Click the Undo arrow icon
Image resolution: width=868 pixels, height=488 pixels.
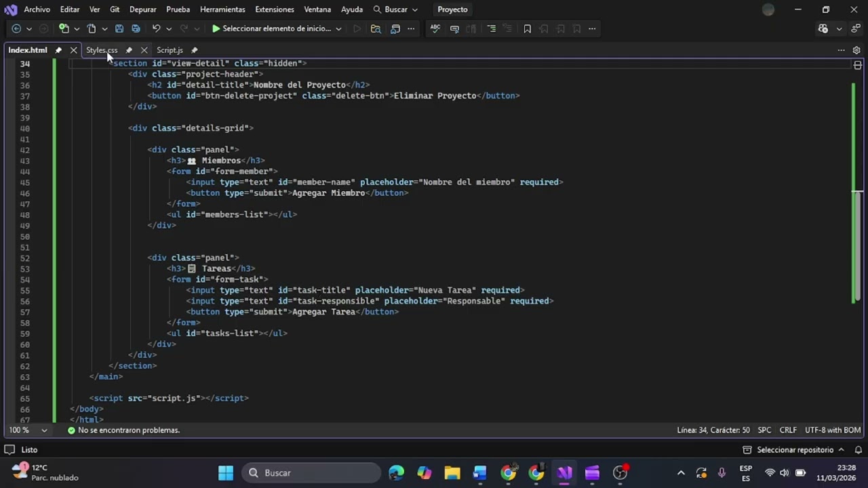pos(156,28)
